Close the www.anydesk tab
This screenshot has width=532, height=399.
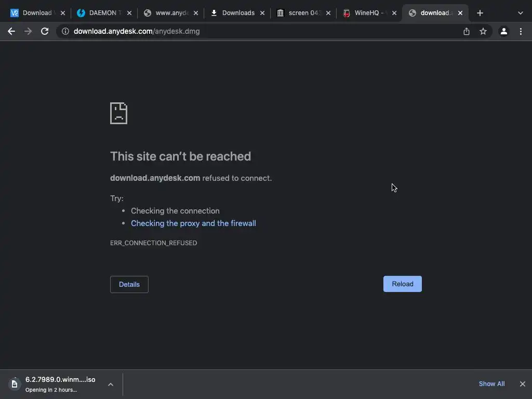coord(196,13)
